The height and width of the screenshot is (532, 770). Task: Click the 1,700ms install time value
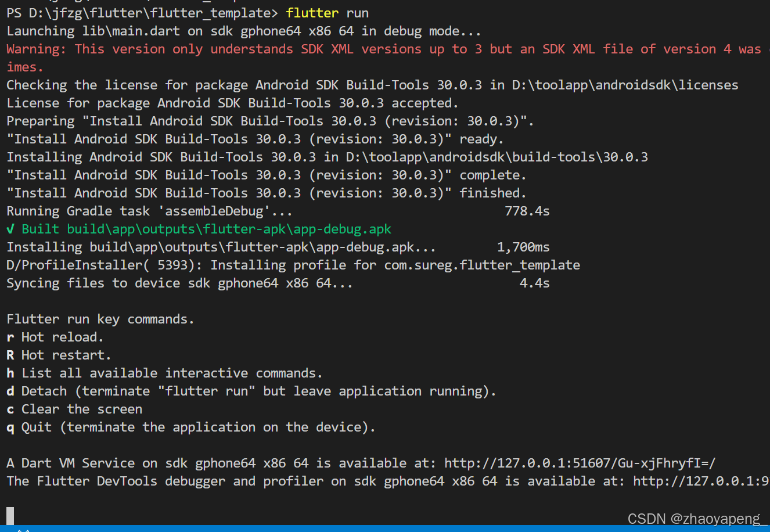click(x=523, y=247)
